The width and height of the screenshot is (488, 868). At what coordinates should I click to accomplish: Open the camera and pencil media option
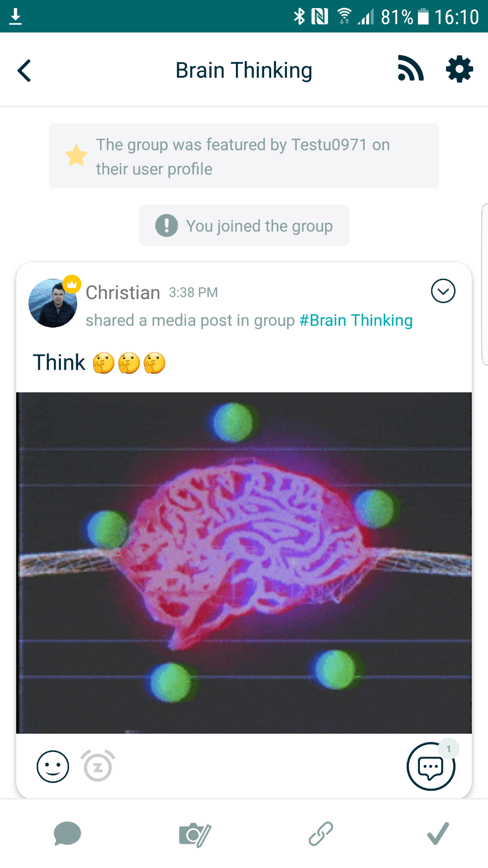195,835
